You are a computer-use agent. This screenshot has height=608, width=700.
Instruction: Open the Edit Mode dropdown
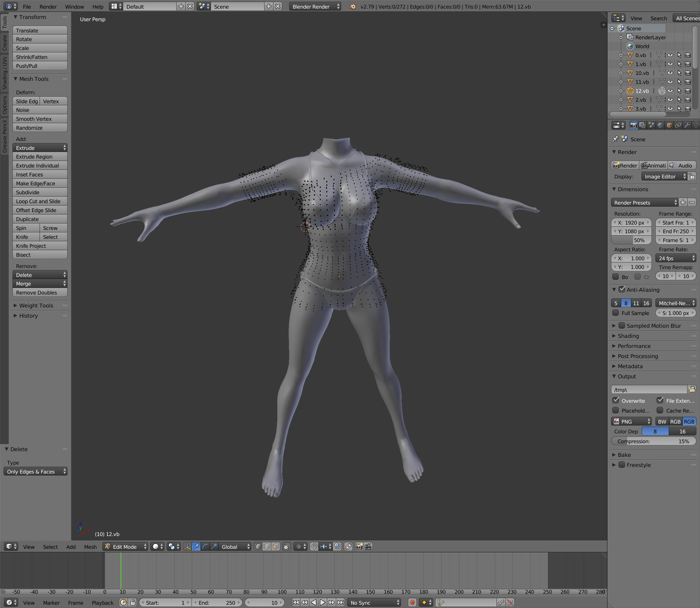point(125,547)
